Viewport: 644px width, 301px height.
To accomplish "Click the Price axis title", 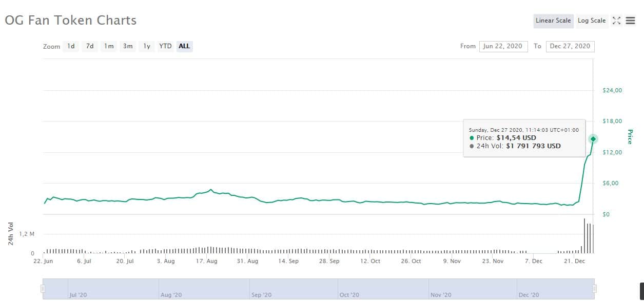I will tap(630, 136).
